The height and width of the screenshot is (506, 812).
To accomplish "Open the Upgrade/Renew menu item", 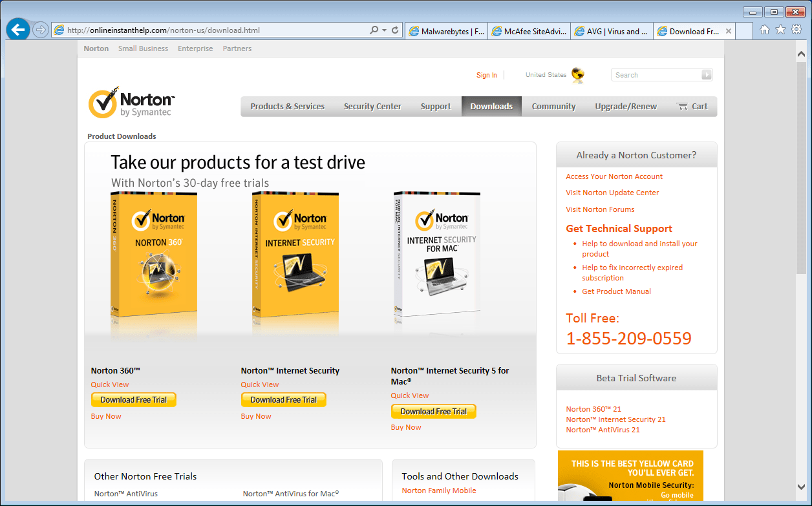I will click(x=626, y=107).
